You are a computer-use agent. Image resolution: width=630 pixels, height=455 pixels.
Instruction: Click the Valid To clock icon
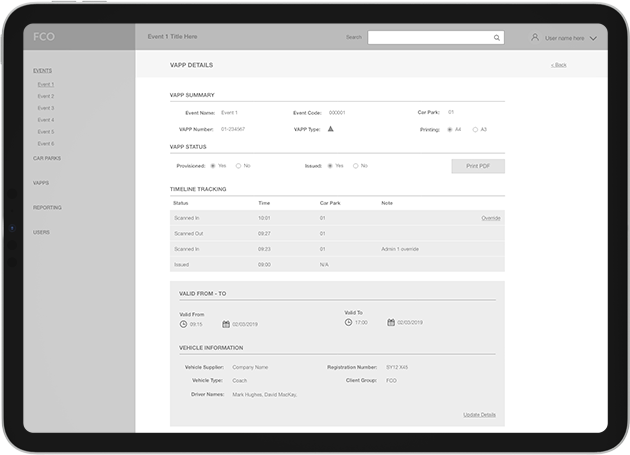point(348,323)
